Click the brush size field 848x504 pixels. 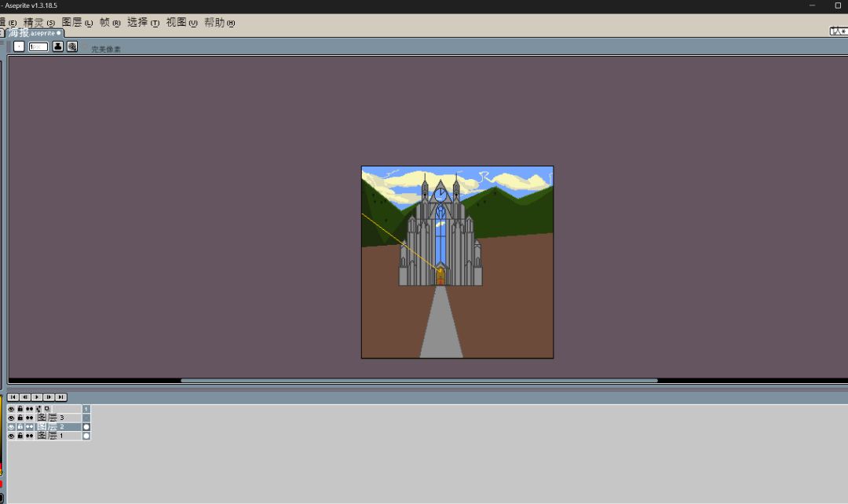[38, 47]
